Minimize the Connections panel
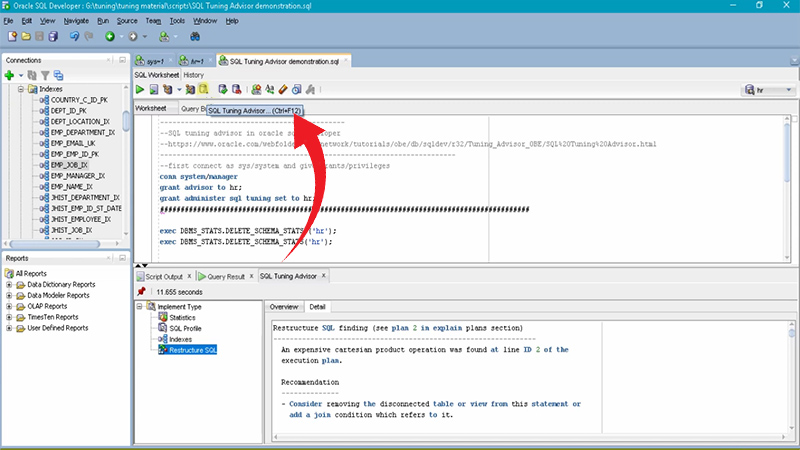The width and height of the screenshot is (800, 450). coord(122,60)
